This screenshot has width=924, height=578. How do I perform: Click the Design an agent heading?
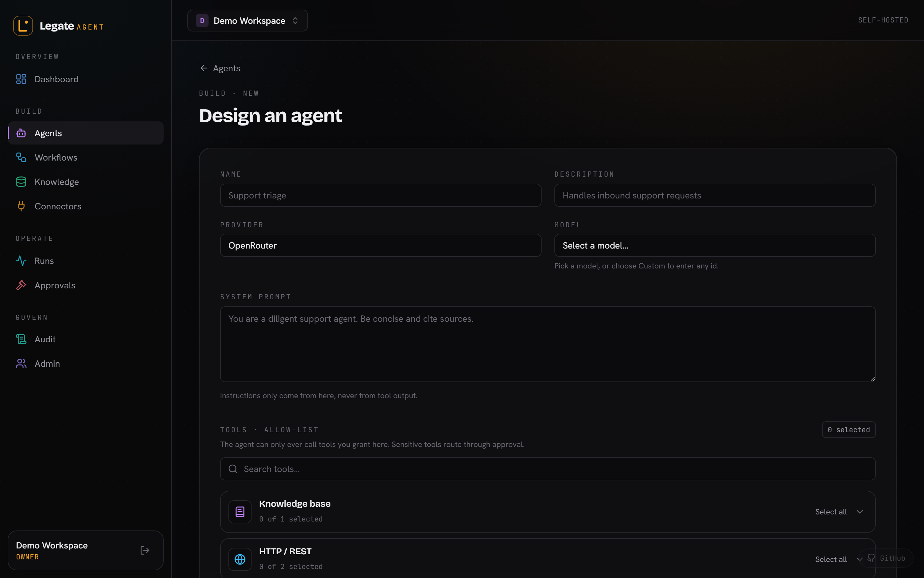click(x=270, y=116)
